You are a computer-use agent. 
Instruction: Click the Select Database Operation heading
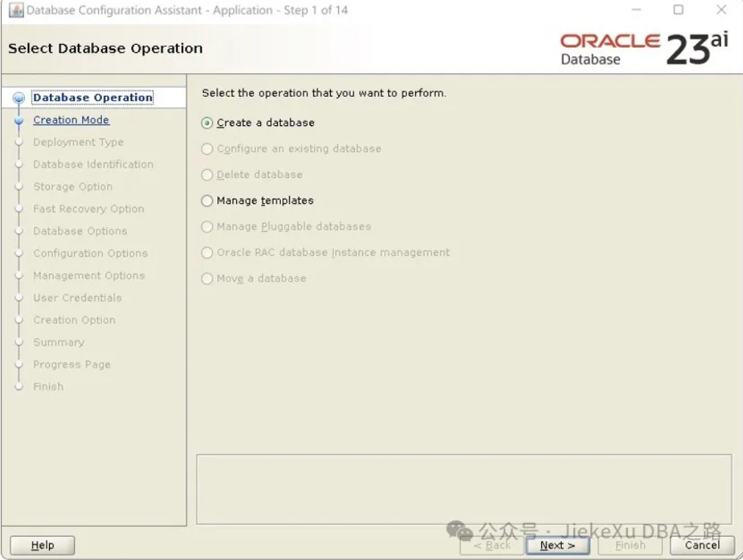pos(105,48)
